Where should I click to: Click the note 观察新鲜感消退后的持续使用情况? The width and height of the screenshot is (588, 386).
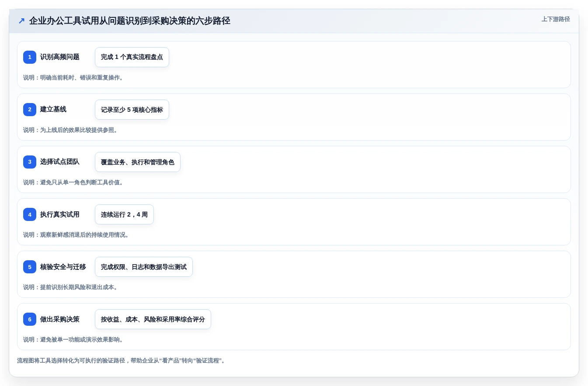tap(77, 235)
